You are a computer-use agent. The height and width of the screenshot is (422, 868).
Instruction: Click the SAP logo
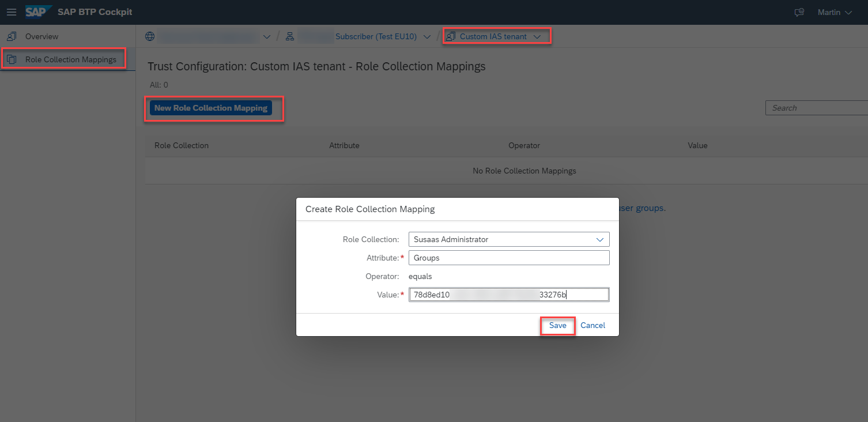(39, 12)
